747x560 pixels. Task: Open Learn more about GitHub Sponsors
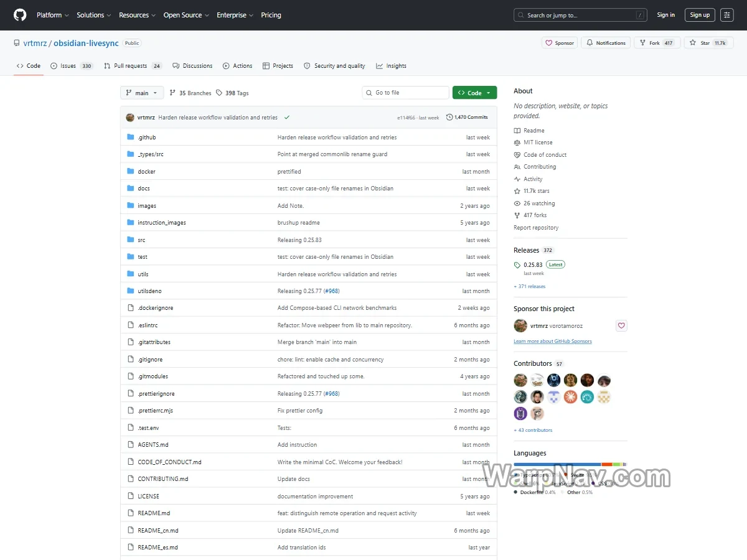pos(553,341)
